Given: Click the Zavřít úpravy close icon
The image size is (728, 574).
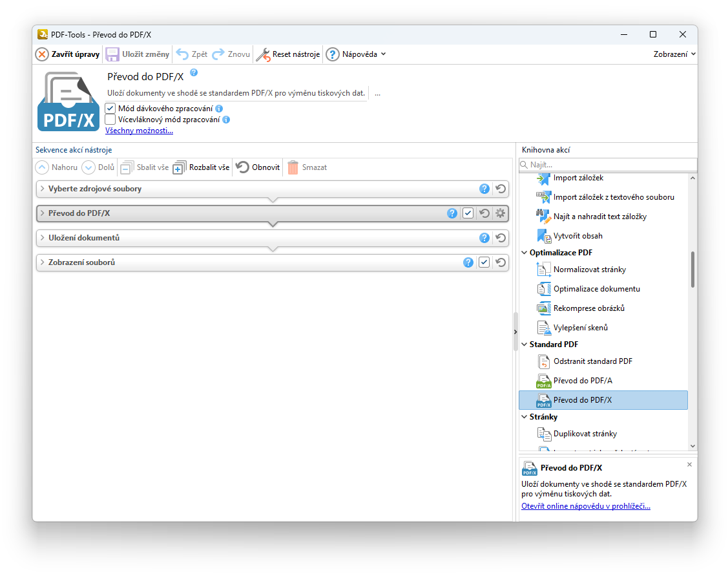Looking at the screenshot, I should tap(42, 54).
